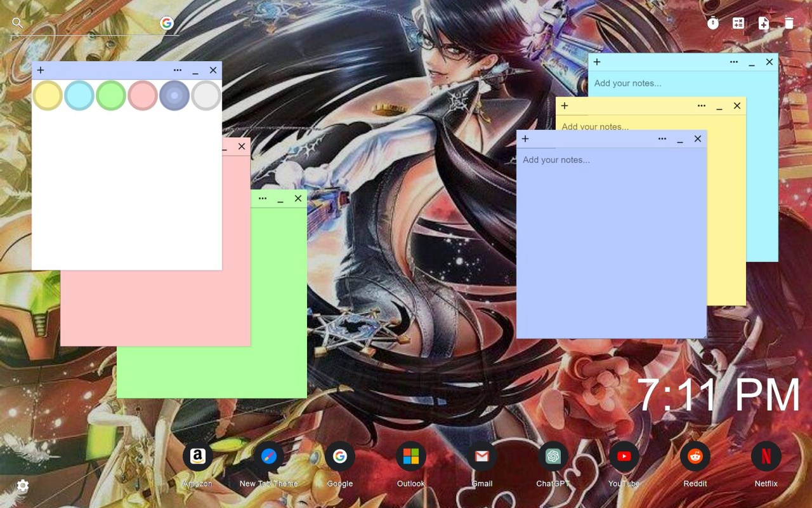Delete all notes with trash icon
This screenshot has height=508, width=812.
(789, 23)
